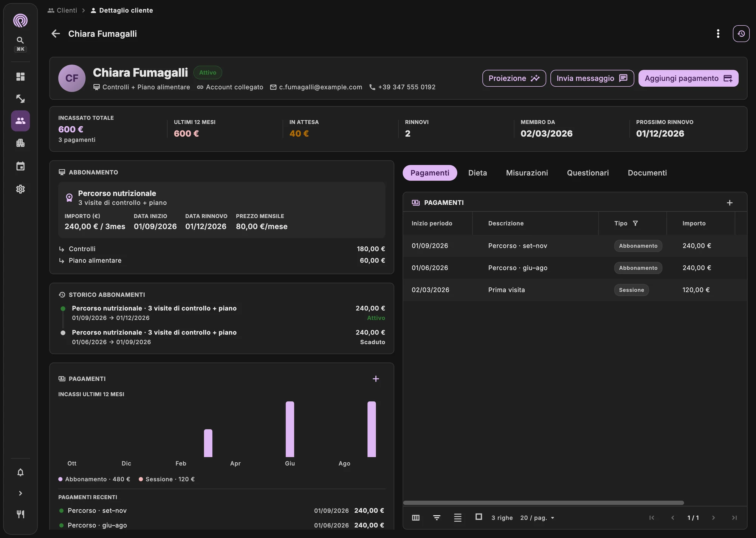Add payment with plus in left Pagamenti card
The width and height of the screenshot is (756, 538).
pos(376,379)
